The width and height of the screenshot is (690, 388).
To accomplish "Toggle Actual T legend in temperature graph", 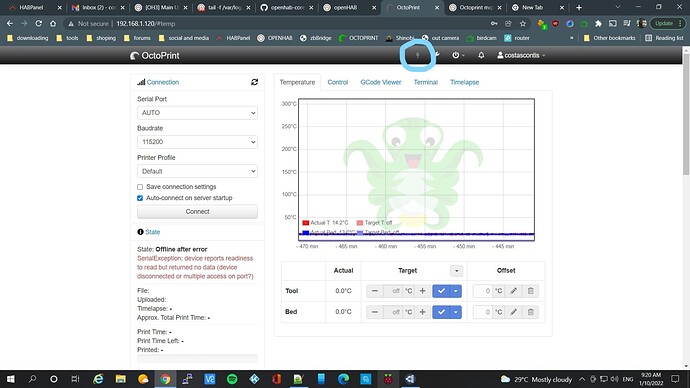I will pyautogui.click(x=325, y=223).
